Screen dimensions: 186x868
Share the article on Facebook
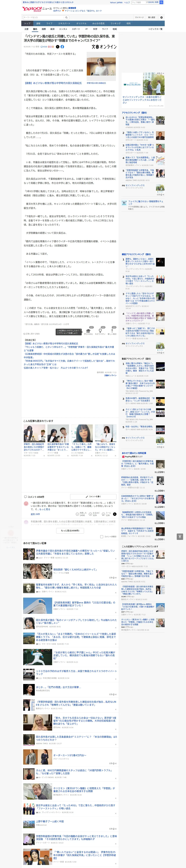coord(62,47)
